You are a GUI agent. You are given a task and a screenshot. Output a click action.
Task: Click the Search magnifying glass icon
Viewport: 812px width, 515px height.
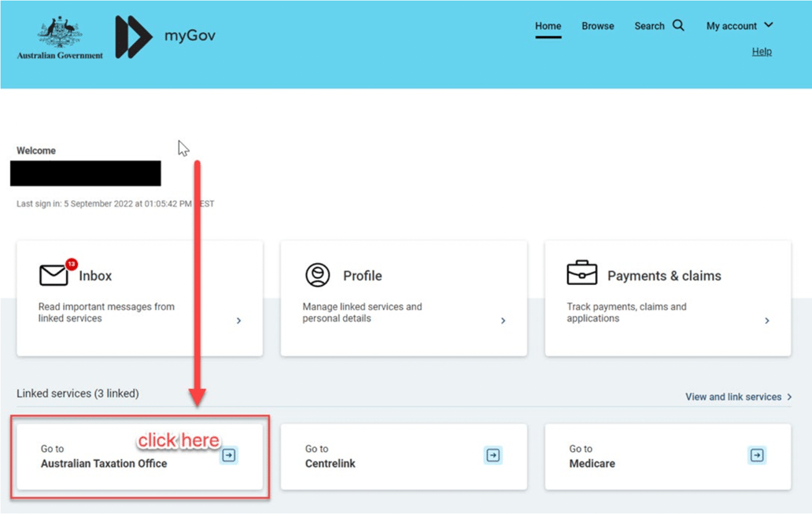678,25
